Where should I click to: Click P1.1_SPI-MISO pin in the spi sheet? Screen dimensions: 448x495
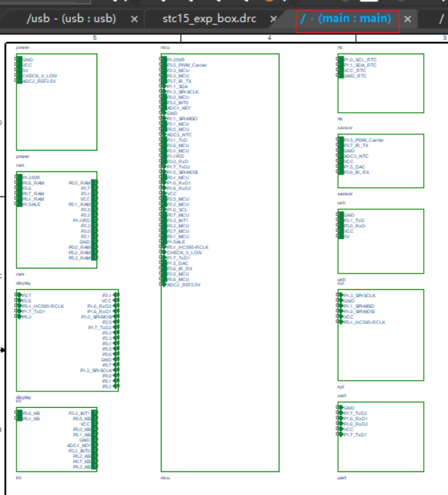coord(359,306)
